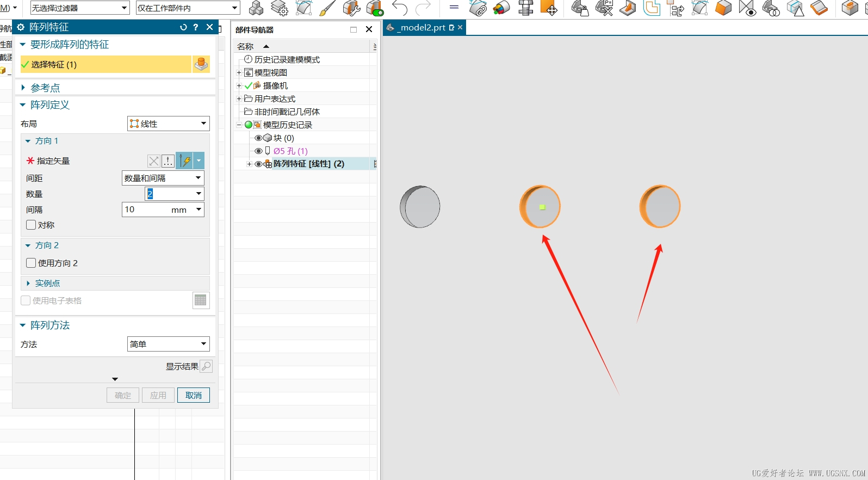Select the 非时间戳记几何体 folder
Viewport: 868px width, 480px height.
[287, 112]
